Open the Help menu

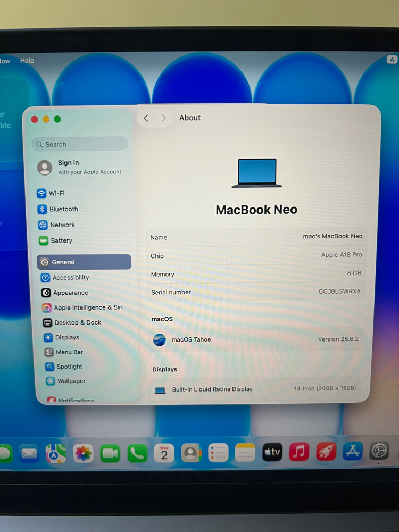[27, 61]
